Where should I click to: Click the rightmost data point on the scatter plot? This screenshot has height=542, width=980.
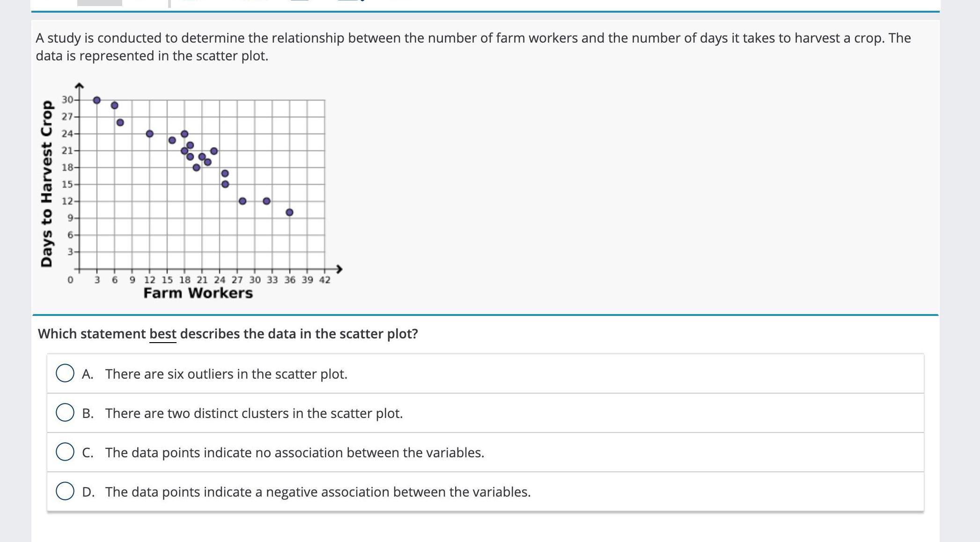(289, 212)
